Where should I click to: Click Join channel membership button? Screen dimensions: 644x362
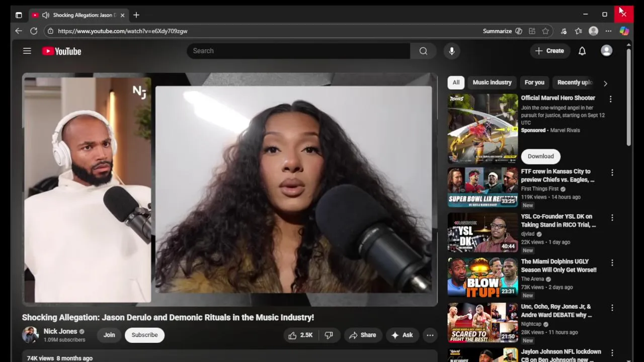109,335
